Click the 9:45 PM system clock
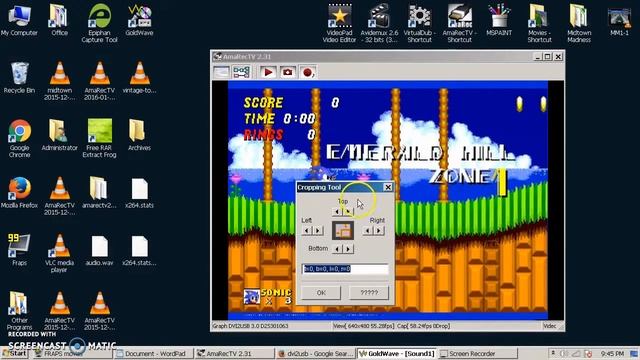Screen dimensions: 640x360 [612, 353]
